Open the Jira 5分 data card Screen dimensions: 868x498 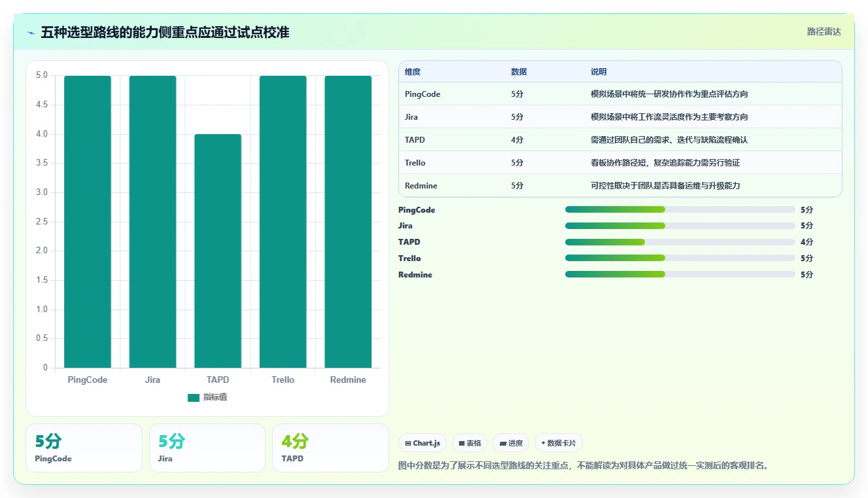pyautogui.click(x=207, y=448)
